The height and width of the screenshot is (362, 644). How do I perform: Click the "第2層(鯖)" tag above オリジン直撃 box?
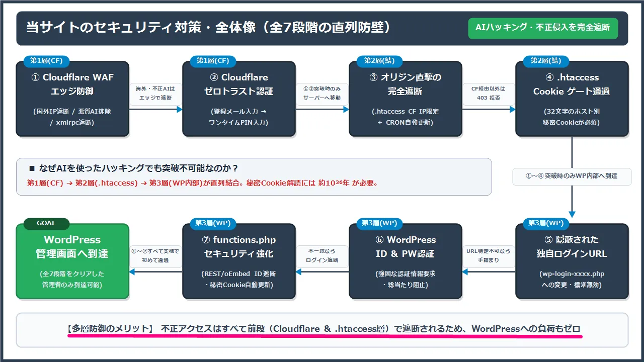[x=379, y=61]
